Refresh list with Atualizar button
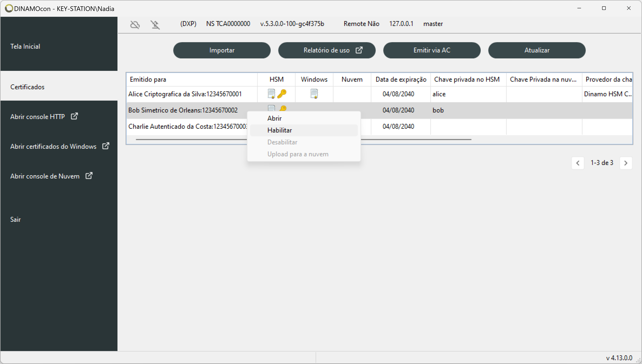 click(x=537, y=50)
